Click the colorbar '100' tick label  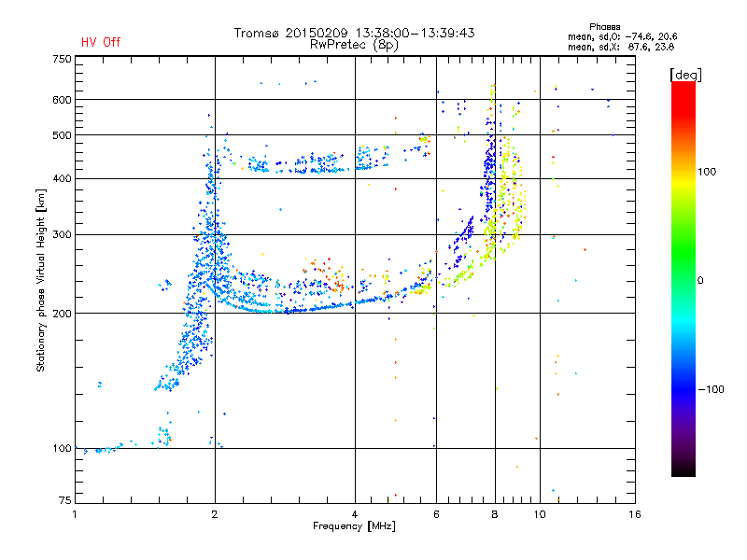[707, 172]
